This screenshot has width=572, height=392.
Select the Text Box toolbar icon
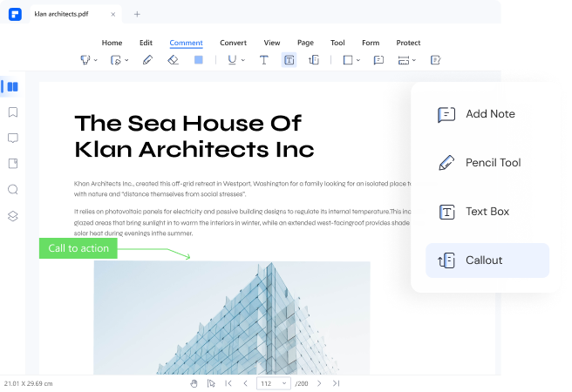[289, 60]
